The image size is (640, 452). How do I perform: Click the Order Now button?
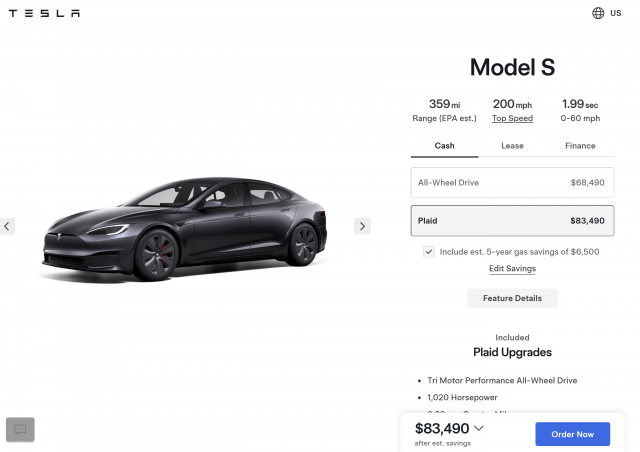[572, 434]
